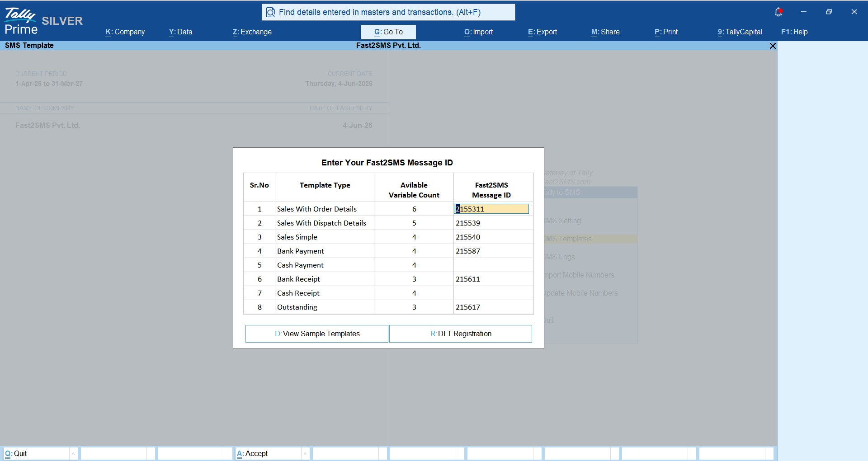Minimize the TallyPrime window
This screenshot has height=461, width=868.
(x=803, y=12)
